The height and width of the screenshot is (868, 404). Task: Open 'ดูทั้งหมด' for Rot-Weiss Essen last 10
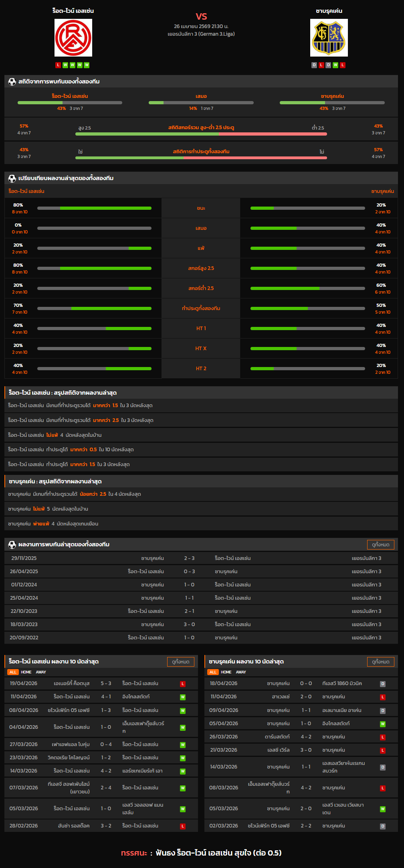tap(180, 662)
